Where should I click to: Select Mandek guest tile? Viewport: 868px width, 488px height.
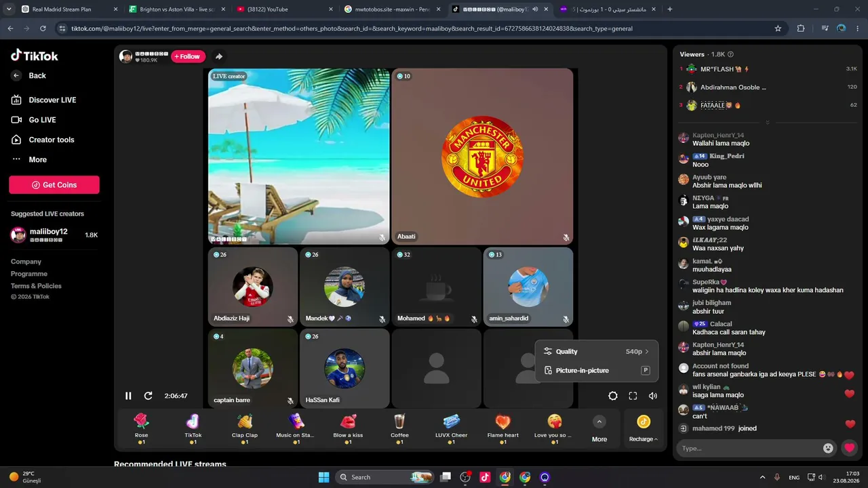tap(344, 287)
